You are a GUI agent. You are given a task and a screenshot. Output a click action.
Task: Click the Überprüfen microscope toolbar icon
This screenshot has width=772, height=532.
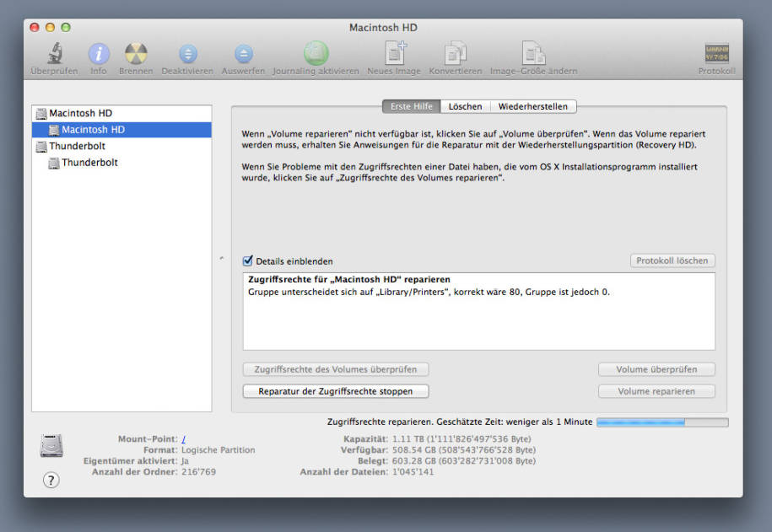55,53
